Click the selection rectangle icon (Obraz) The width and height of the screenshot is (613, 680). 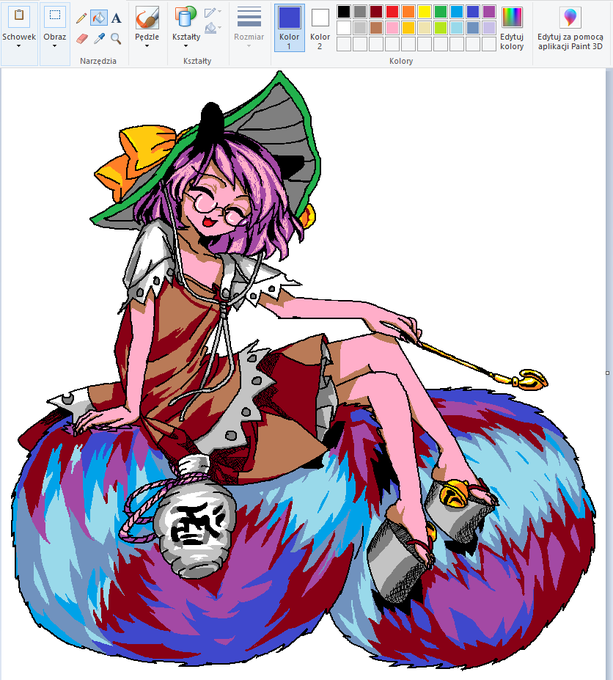click(x=55, y=16)
